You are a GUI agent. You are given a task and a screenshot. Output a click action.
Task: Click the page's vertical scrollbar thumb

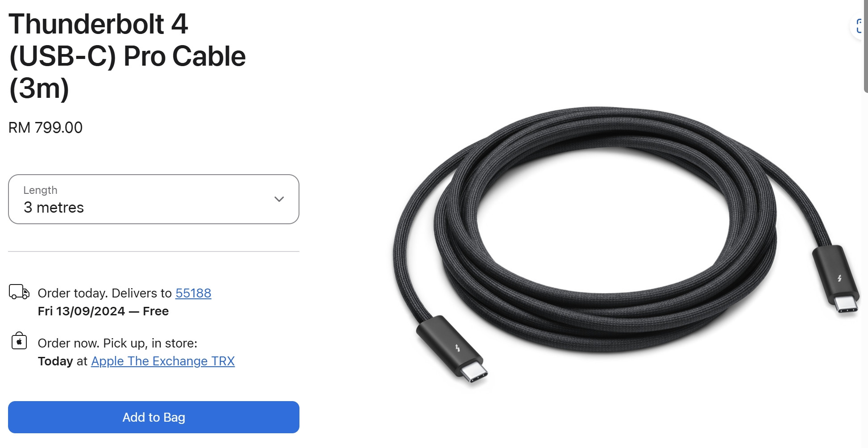coord(866,46)
